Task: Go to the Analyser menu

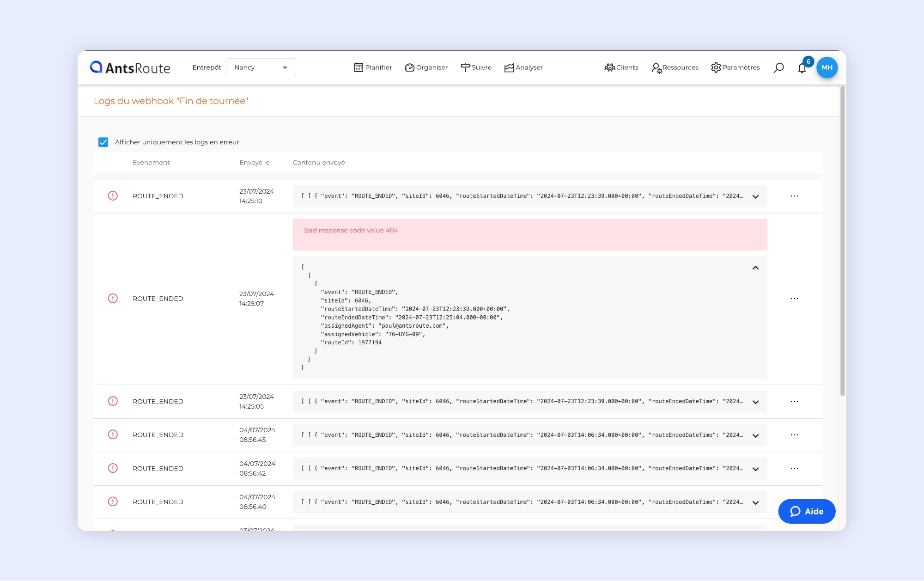Action: pos(523,67)
